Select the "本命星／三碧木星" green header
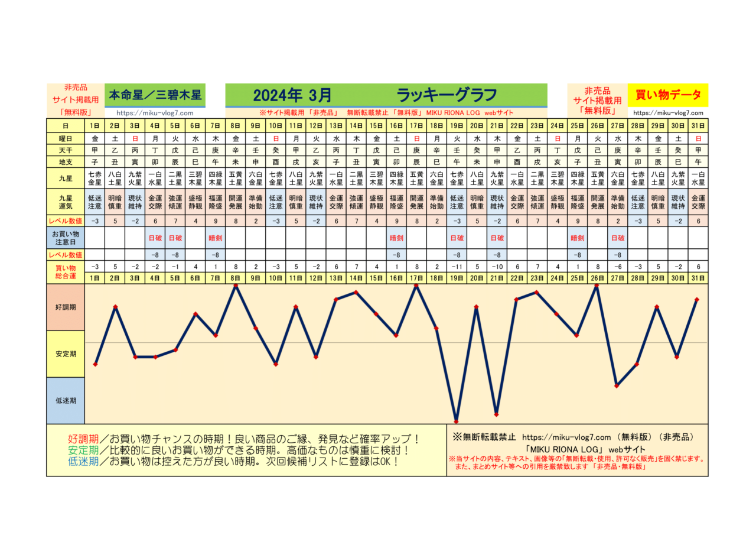 (155, 95)
